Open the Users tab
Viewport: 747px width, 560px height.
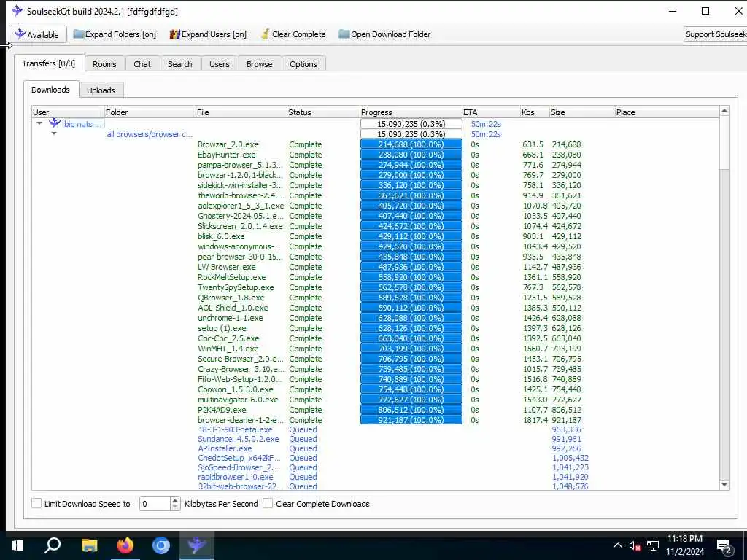(x=219, y=64)
